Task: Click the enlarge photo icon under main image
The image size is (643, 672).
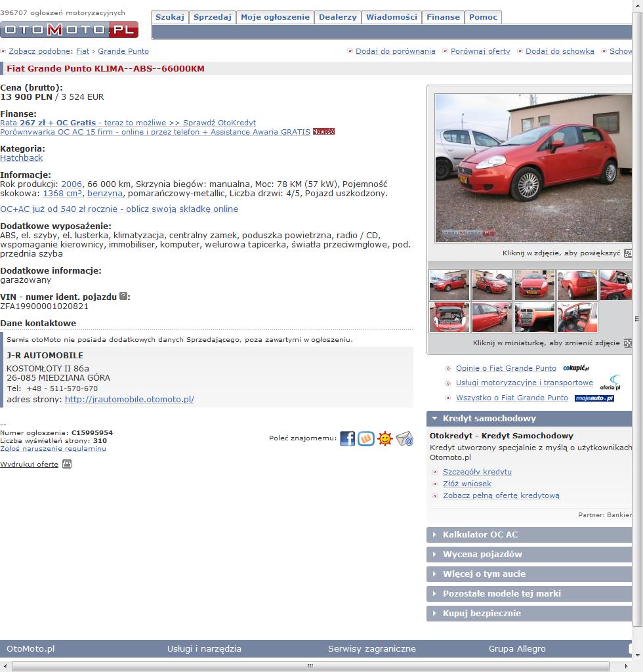Action: pos(628,253)
